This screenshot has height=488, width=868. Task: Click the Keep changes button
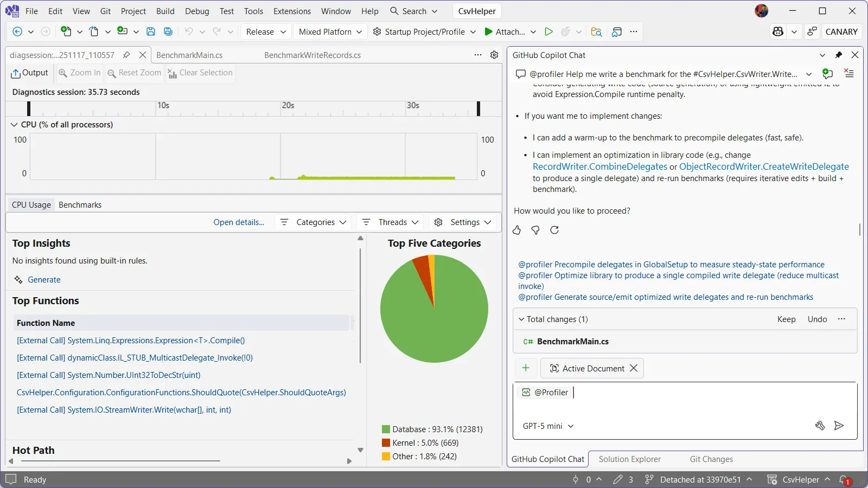pyautogui.click(x=786, y=319)
